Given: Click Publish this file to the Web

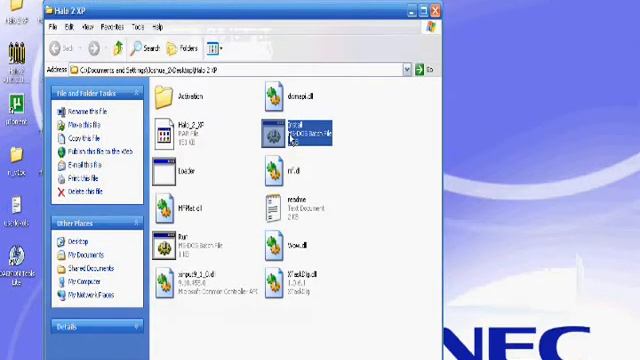Looking at the screenshot, I should pos(100,151).
